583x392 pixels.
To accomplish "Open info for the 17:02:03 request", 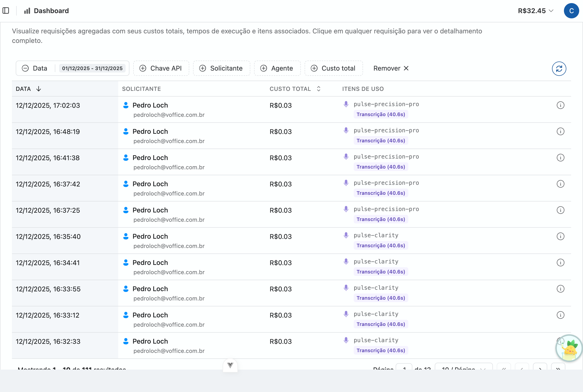I will pyautogui.click(x=560, y=105).
